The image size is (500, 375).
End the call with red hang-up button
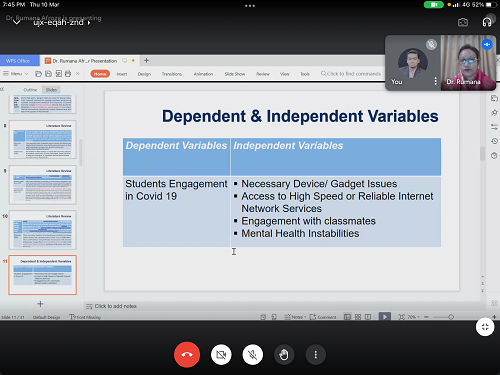pos(187,355)
